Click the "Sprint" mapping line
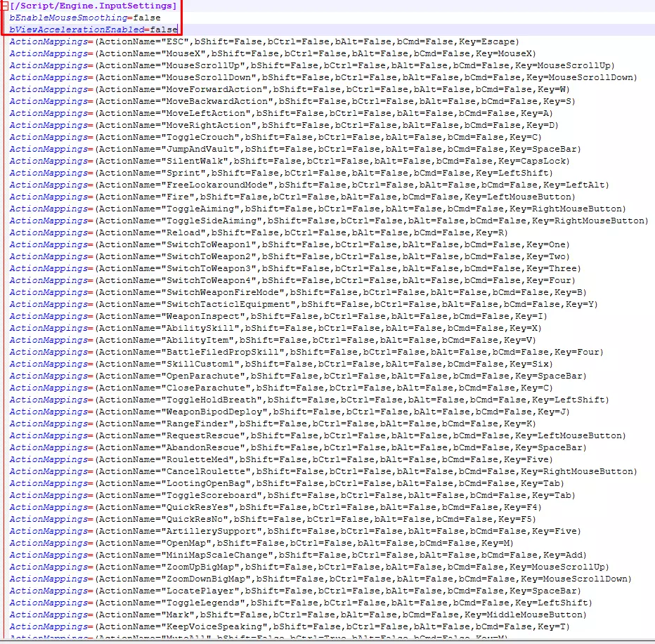Viewport: 655px width, 644px height. [x=281, y=173]
